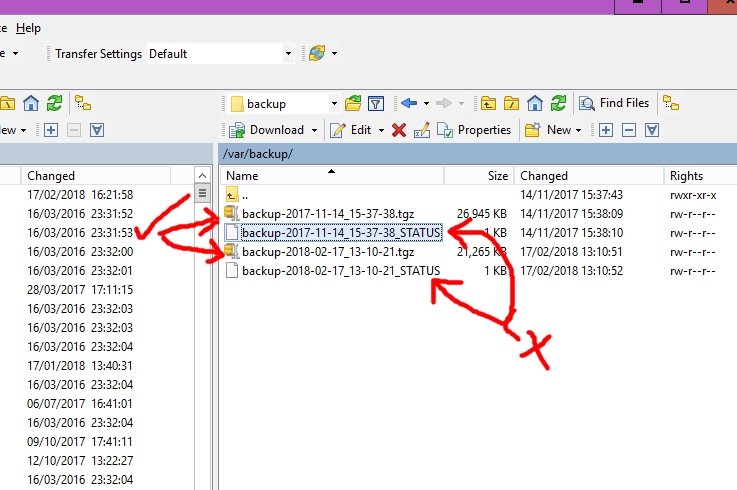This screenshot has width=737, height=490.
Task: Click the remote panel's minus unselect-files icon
Action: [x=629, y=130]
